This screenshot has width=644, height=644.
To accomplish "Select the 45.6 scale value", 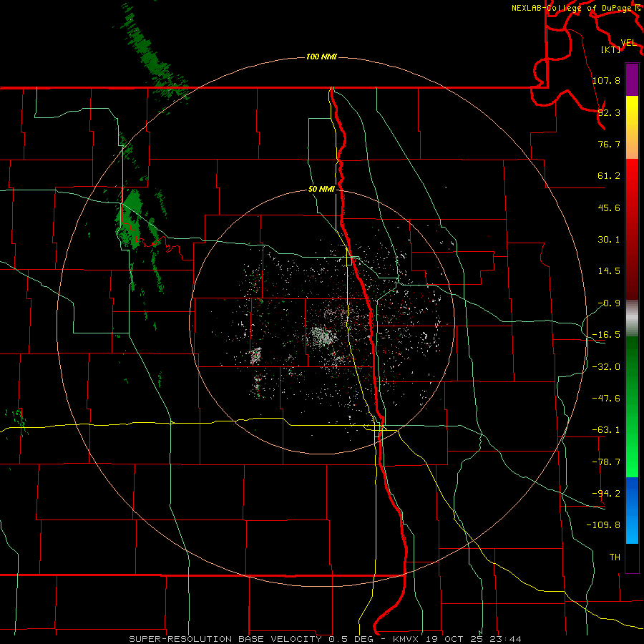I will (609, 208).
